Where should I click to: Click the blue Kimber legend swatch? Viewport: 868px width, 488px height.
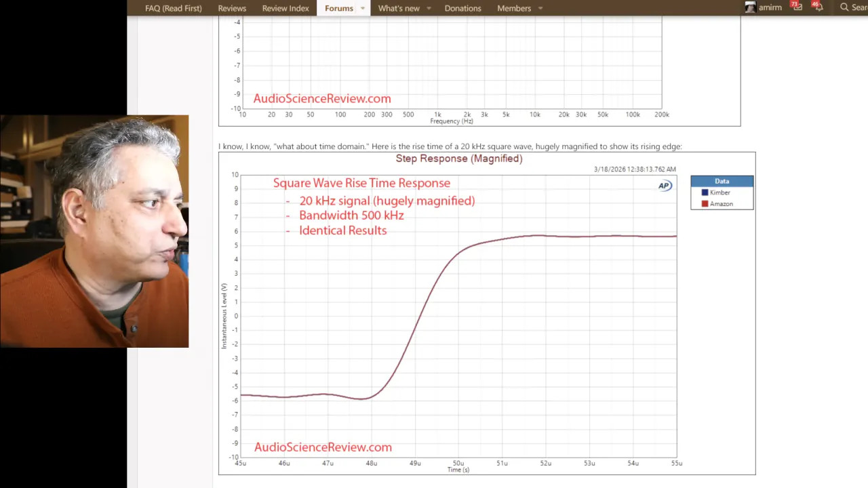click(x=705, y=192)
